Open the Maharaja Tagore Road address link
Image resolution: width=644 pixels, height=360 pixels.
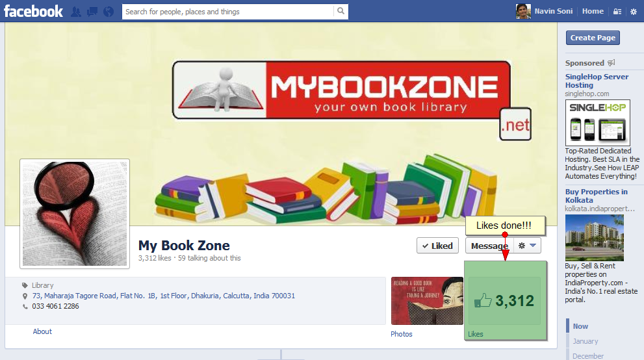pyautogui.click(x=164, y=296)
